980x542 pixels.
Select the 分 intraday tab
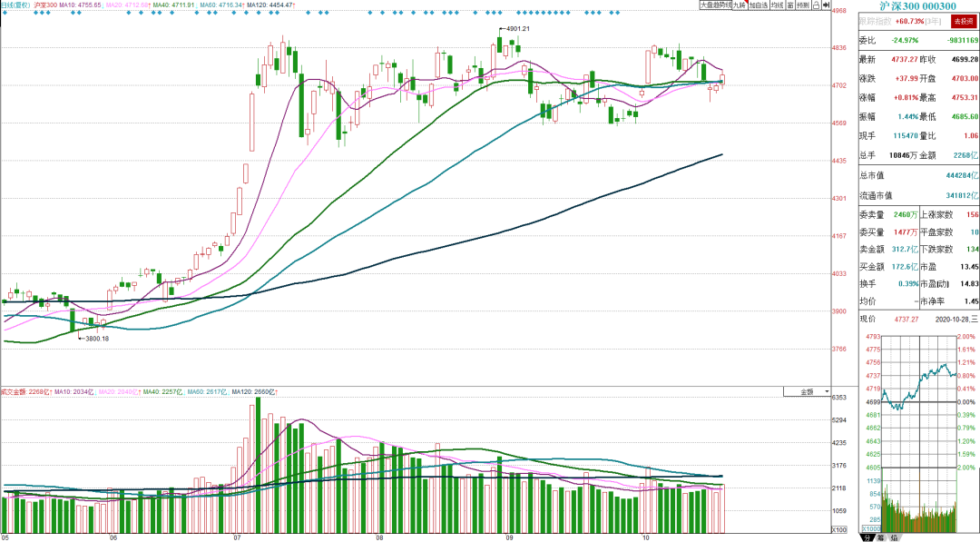click(x=868, y=537)
